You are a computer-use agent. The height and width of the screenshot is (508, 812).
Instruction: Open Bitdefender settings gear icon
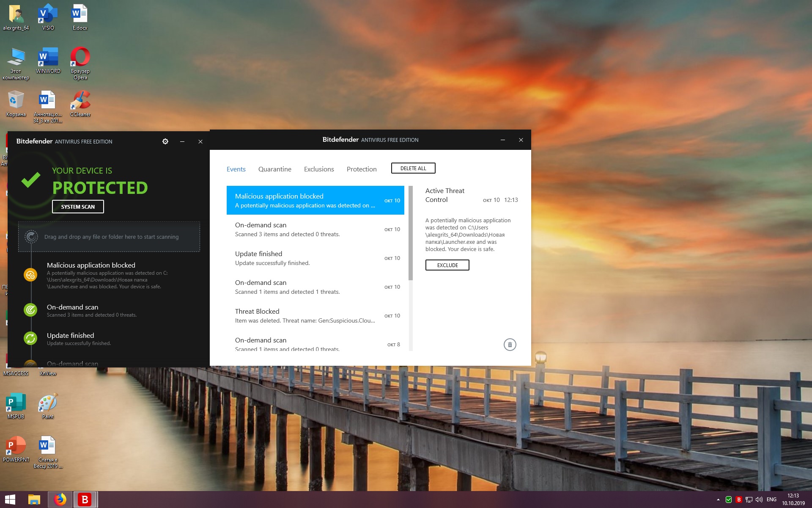(165, 141)
